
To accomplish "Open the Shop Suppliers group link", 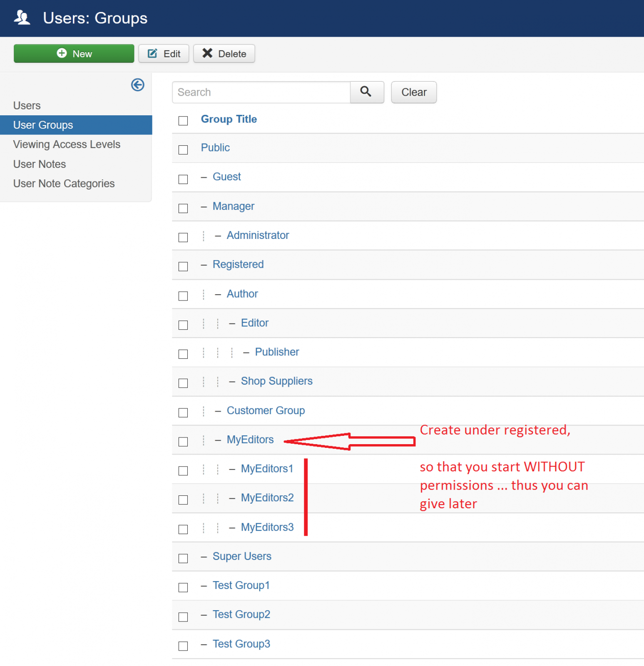I will tap(277, 381).
